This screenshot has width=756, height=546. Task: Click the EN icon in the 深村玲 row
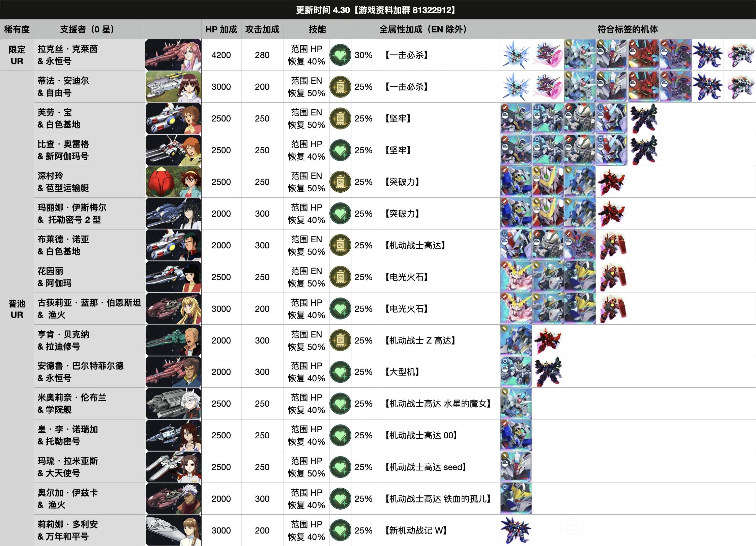pos(340,182)
